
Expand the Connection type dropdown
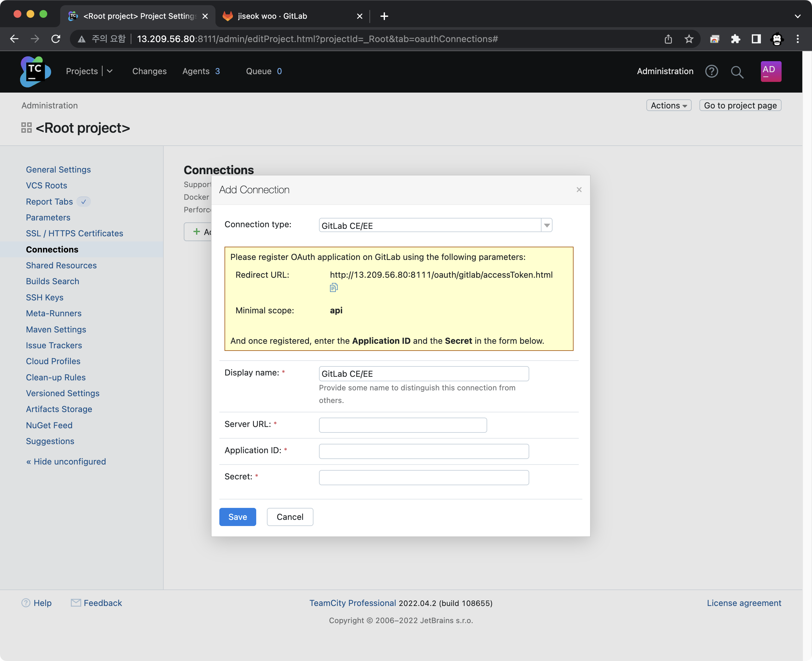[x=546, y=225]
